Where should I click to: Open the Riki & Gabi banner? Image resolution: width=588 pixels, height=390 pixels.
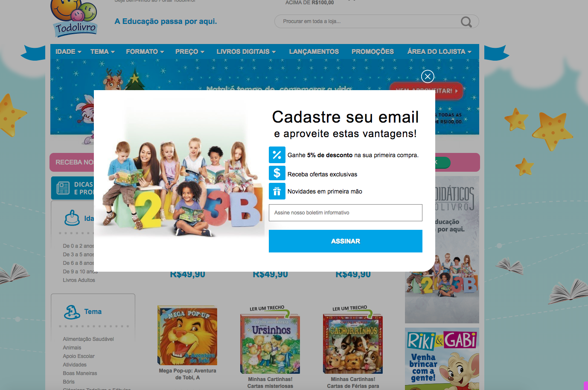pyautogui.click(x=442, y=359)
